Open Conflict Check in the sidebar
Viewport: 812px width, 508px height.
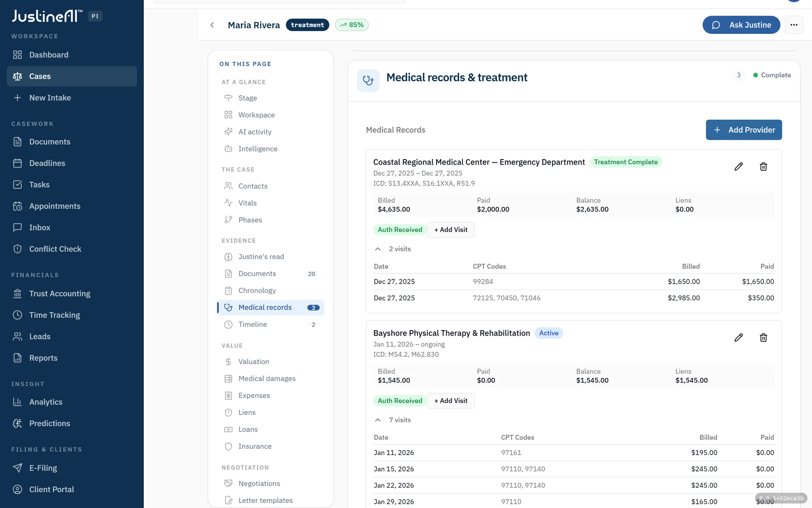pos(72,249)
